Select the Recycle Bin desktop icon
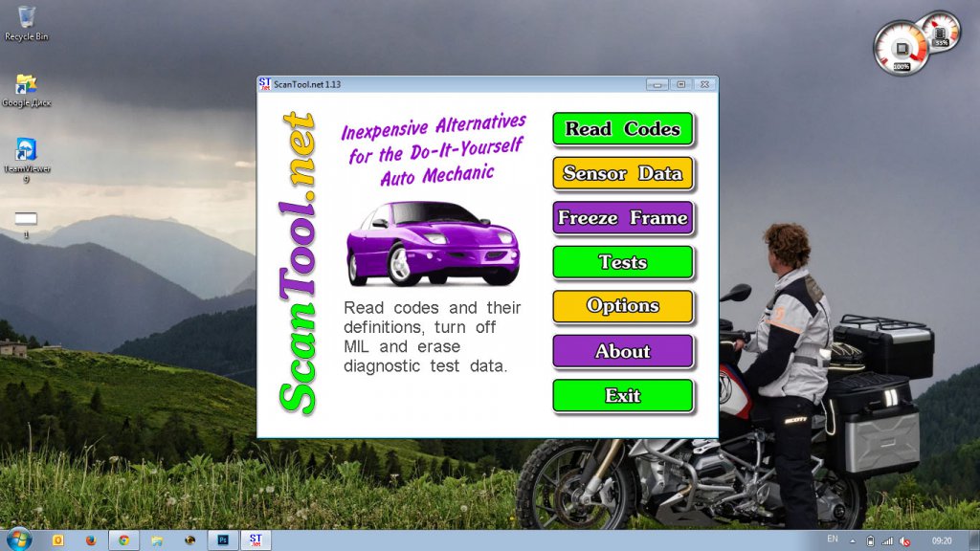The width and height of the screenshot is (980, 551). 26,24
